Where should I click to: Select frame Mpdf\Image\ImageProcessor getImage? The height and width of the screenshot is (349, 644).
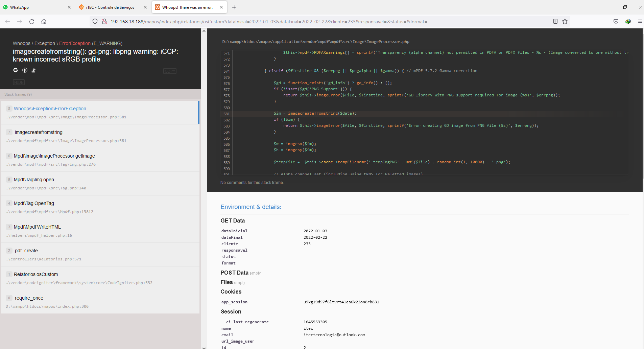click(100, 160)
